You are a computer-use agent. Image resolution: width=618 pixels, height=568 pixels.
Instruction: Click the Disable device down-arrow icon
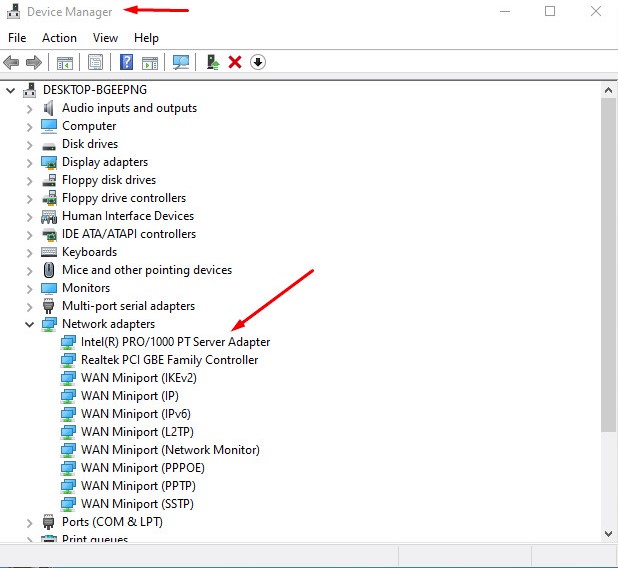tap(258, 62)
